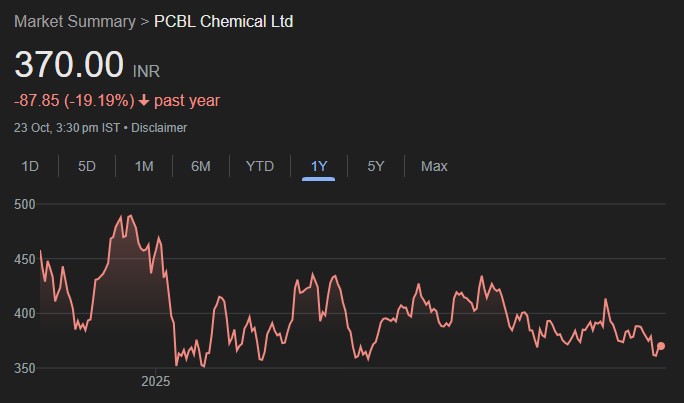Show the 1M chart range

pyautogui.click(x=144, y=166)
